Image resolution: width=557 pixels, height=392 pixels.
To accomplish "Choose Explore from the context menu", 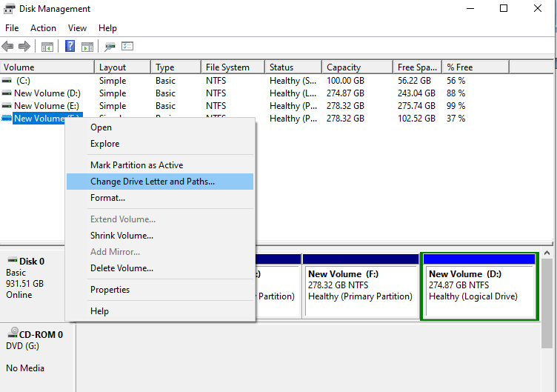I will tap(160, 144).
